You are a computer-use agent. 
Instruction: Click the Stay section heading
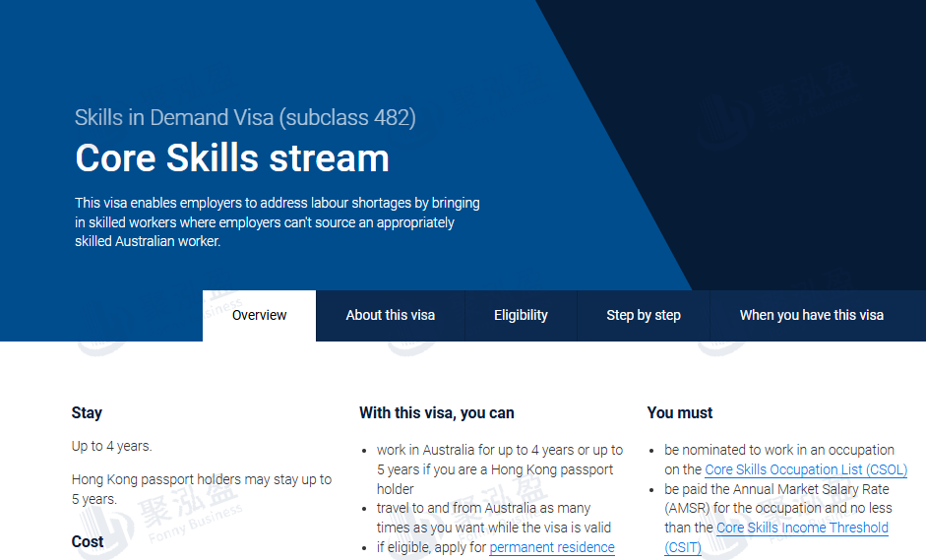[x=87, y=412]
